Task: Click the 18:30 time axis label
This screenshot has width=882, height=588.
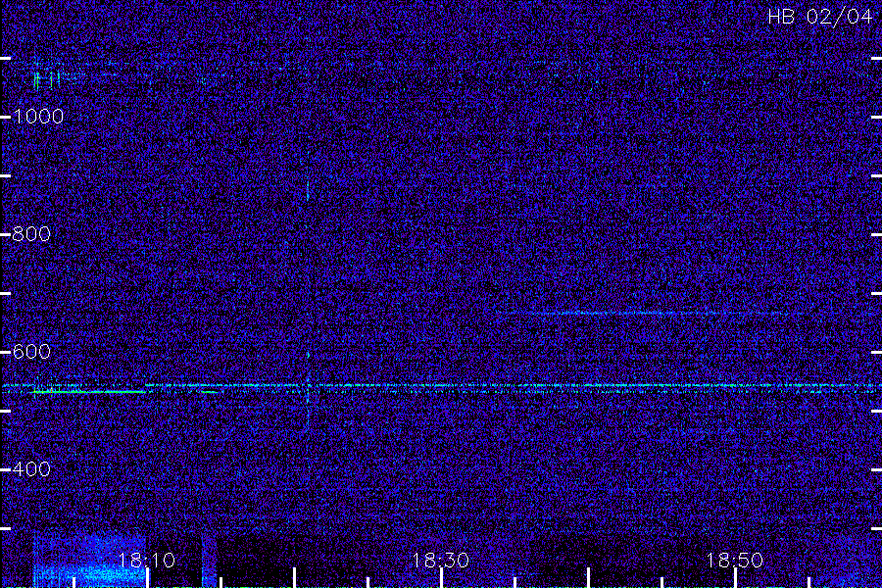Action: pyautogui.click(x=441, y=561)
